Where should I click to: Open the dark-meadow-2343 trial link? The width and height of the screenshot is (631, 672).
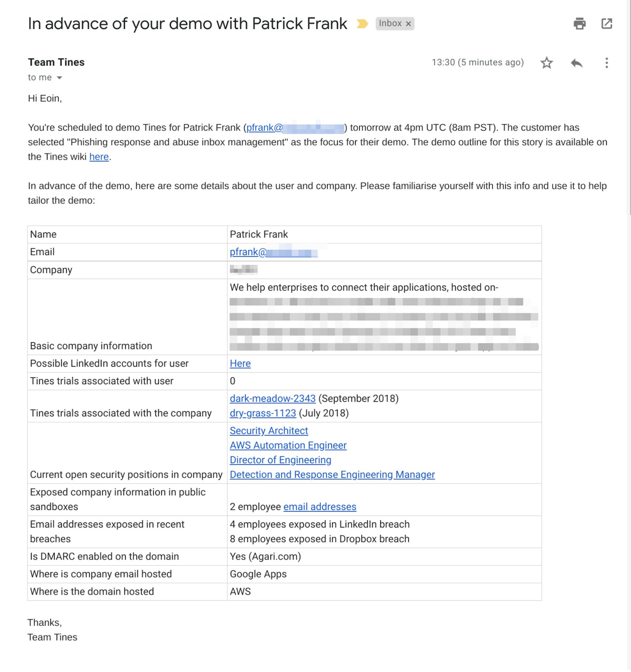point(272,399)
